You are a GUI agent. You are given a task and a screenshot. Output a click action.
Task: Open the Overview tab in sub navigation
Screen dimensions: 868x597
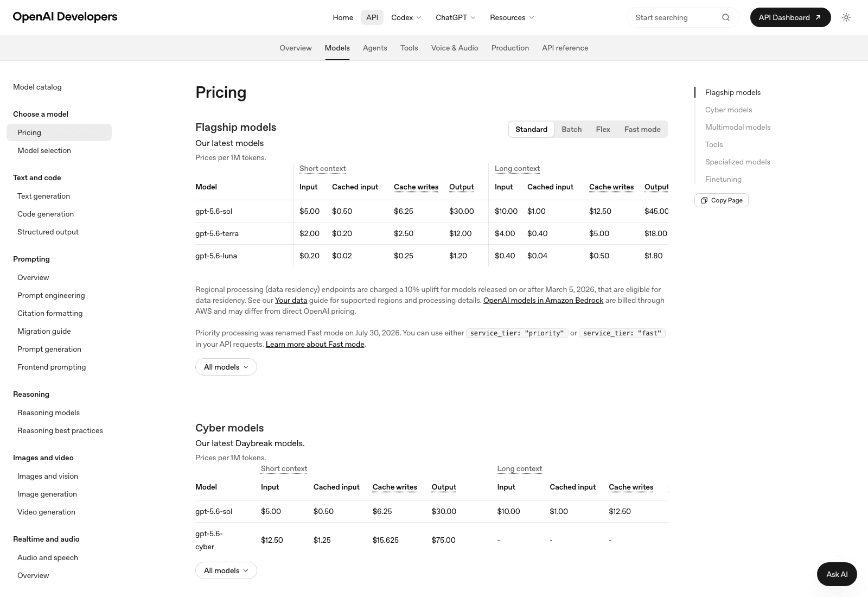click(296, 48)
